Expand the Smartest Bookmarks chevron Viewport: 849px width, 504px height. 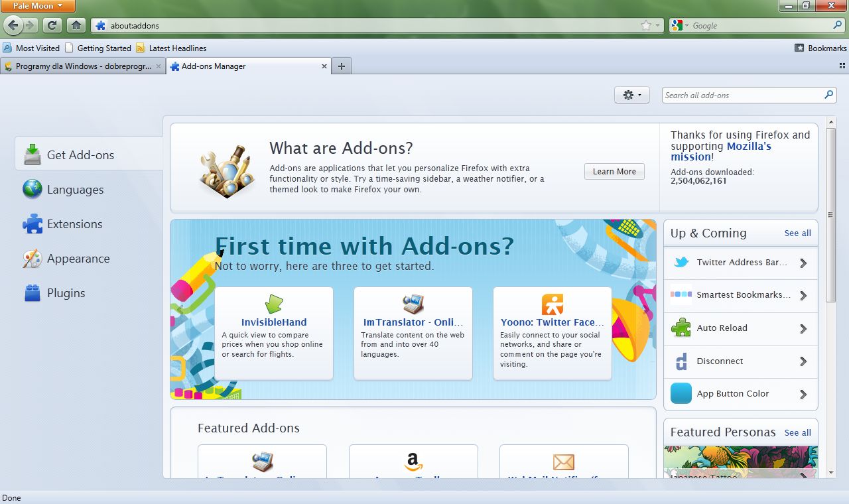coord(803,296)
